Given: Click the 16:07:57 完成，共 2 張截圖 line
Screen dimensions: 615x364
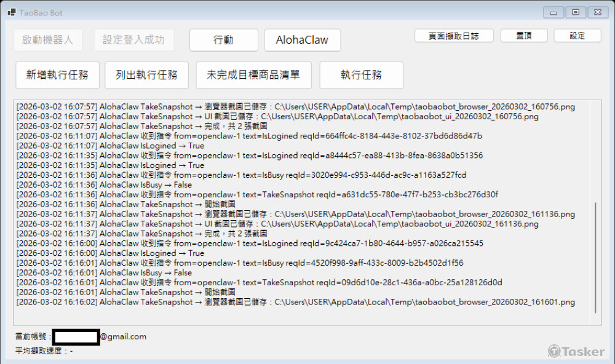Looking at the screenshot, I should click(x=141, y=126).
